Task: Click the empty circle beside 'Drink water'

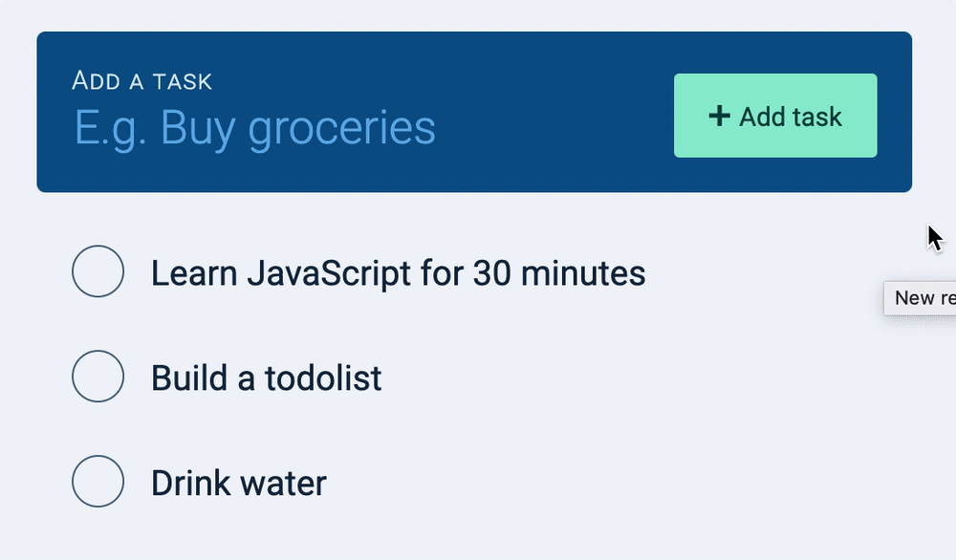Action: click(98, 482)
